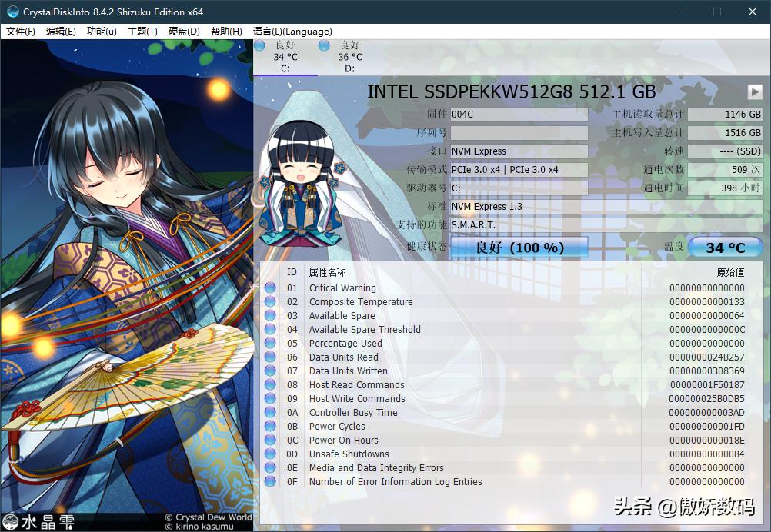771x532 pixels.
Task: Click the status orb beside Composite Temperature
Action: pos(270,302)
